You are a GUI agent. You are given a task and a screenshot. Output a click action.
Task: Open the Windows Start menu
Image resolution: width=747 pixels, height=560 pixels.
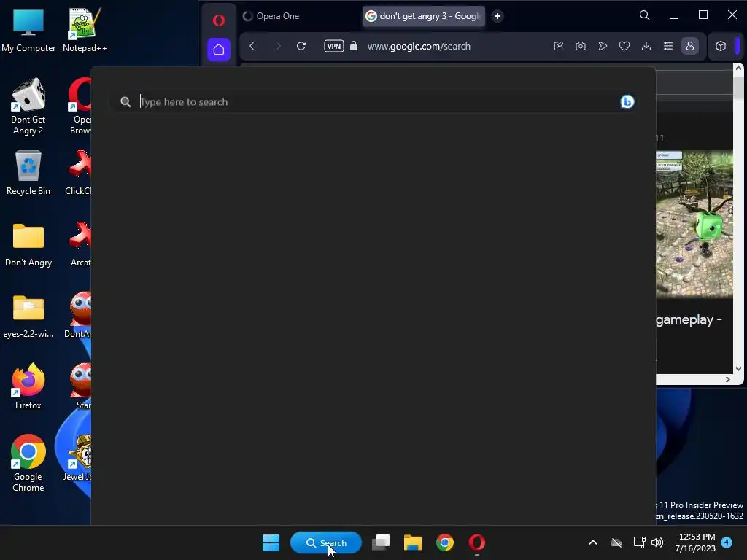tap(271, 542)
